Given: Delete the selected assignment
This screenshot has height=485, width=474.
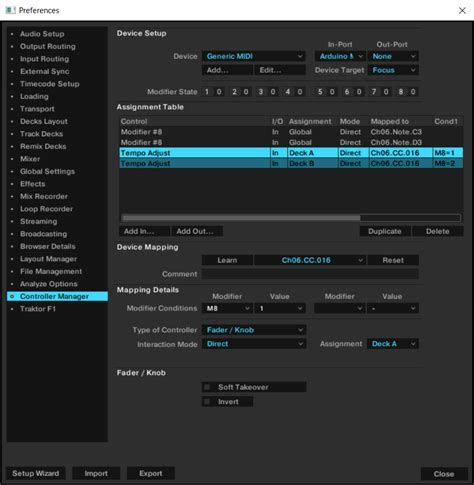Looking at the screenshot, I should (x=438, y=231).
